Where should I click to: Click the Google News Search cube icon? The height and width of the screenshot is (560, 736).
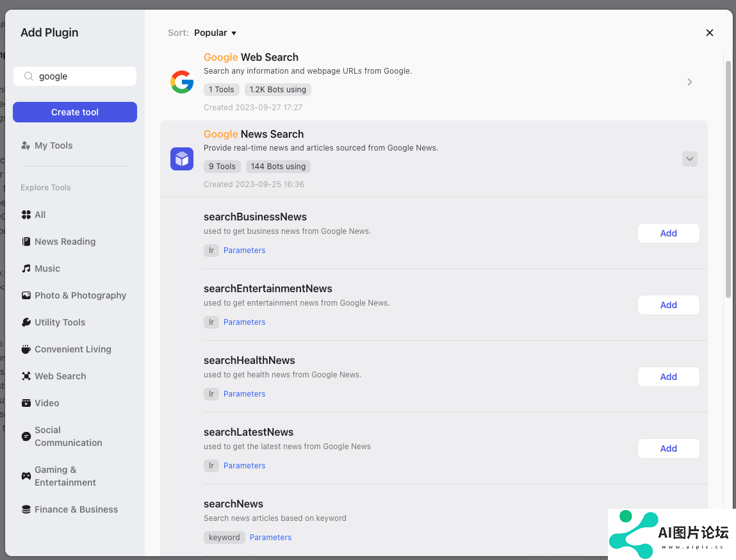pos(182,159)
